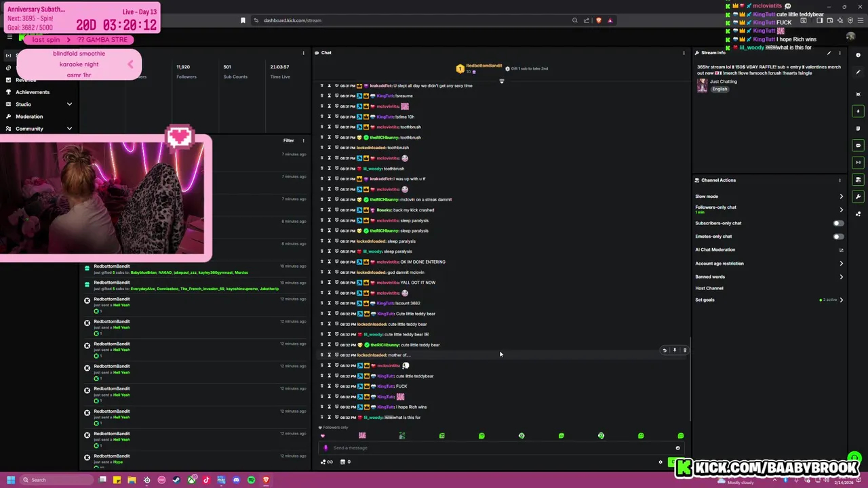Click the broadcast signal icon in right sidebar
868x488 pixels.
coord(858,162)
